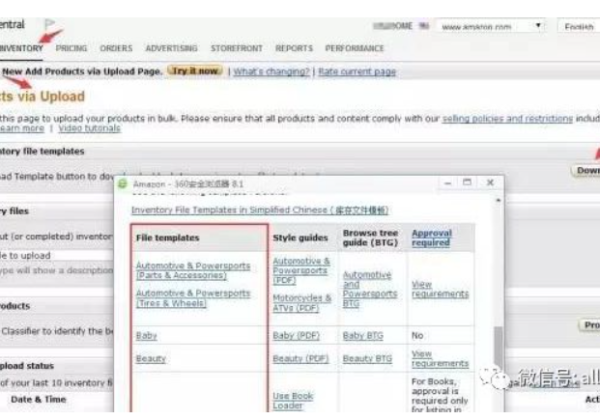Maximize the Amazon popup window
This screenshot has width=600, height=420.
pos(467,182)
